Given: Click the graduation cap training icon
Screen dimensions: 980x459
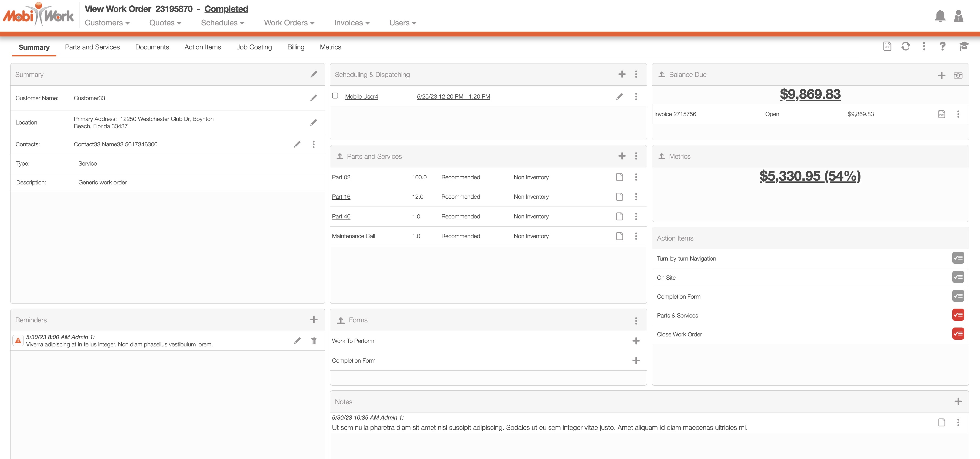Looking at the screenshot, I should click(963, 46).
